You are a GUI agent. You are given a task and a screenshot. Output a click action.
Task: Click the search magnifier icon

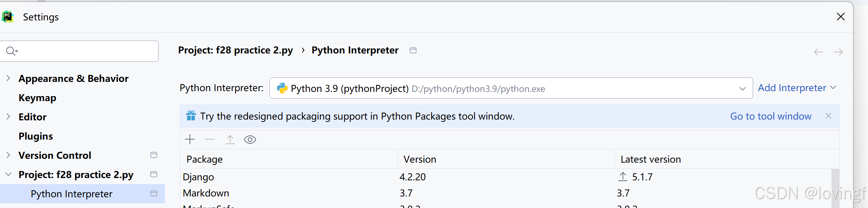tap(12, 51)
